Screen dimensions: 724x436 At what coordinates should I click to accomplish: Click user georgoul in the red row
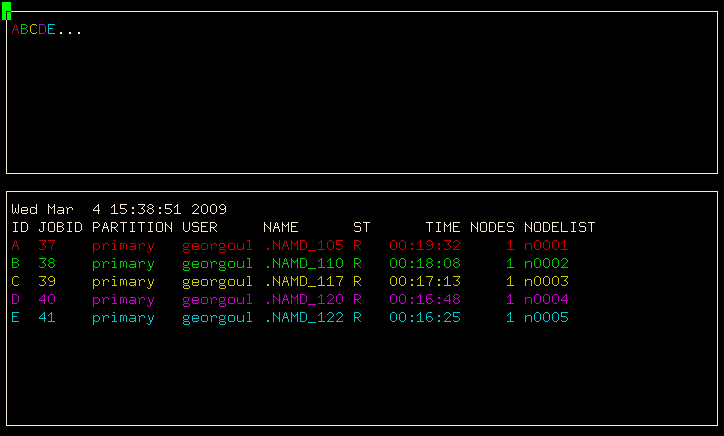[x=218, y=246]
